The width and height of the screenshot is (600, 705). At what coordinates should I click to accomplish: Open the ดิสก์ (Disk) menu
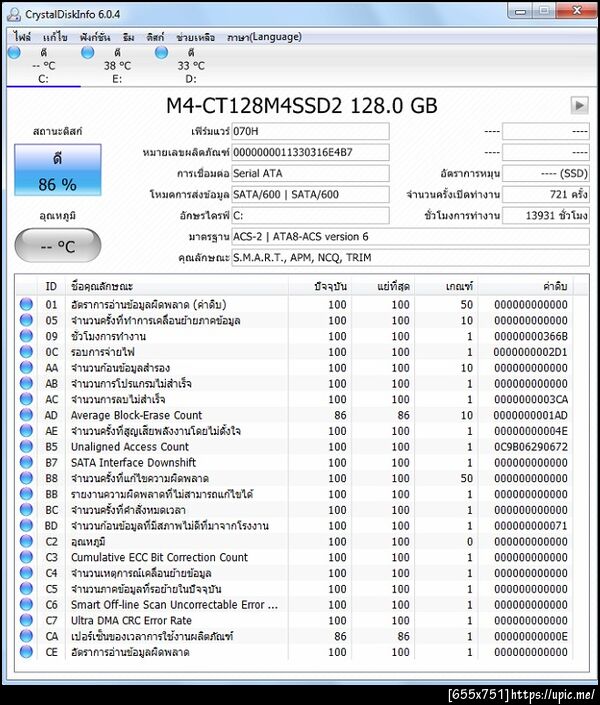click(x=155, y=37)
